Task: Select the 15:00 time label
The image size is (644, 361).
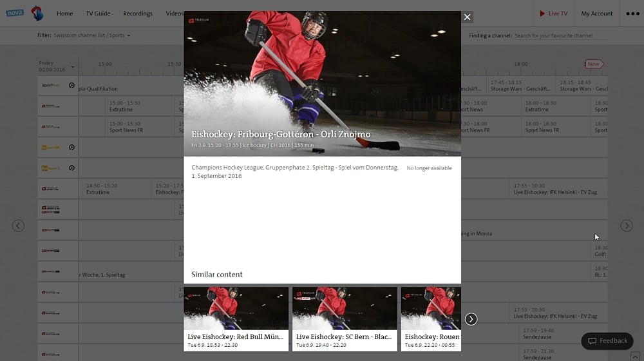Action: click(x=105, y=64)
